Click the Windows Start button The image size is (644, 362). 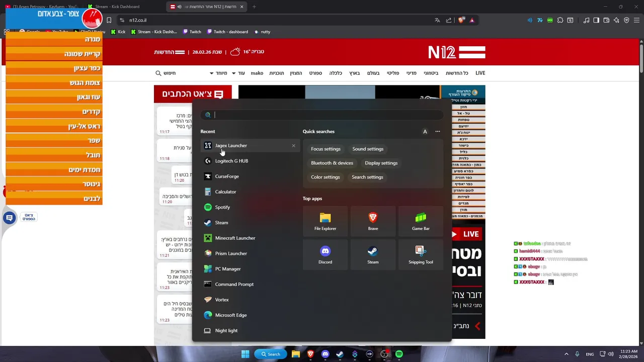(245, 354)
